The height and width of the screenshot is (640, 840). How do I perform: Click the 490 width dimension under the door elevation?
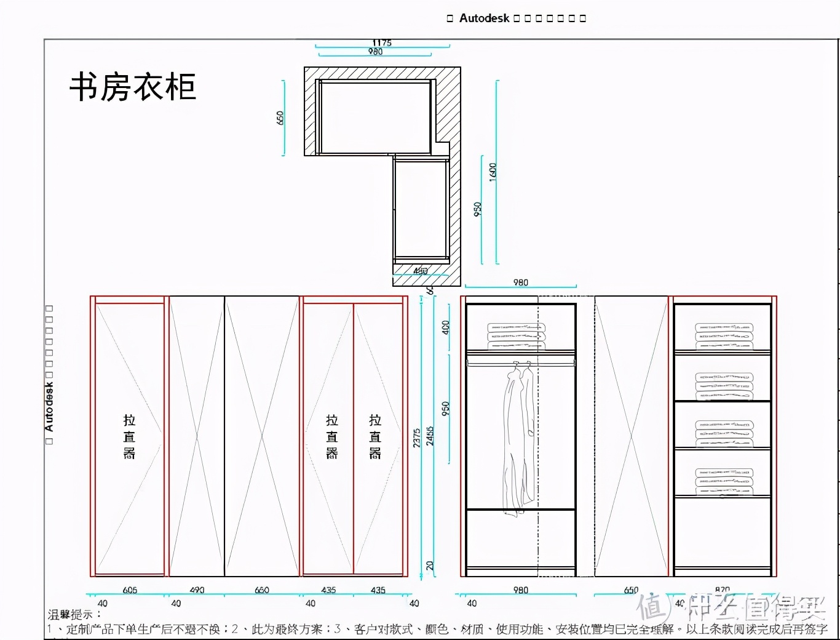pos(197,590)
